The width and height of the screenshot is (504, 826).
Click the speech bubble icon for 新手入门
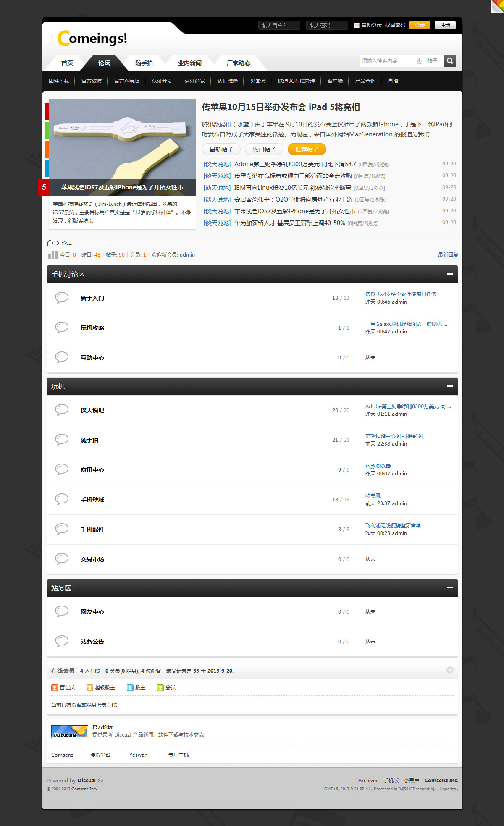pyautogui.click(x=62, y=298)
